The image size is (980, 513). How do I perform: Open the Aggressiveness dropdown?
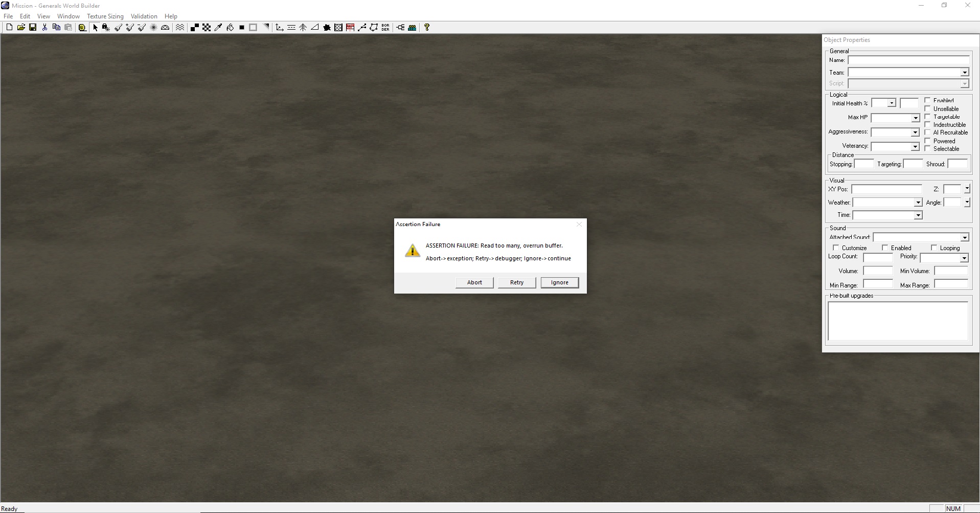click(x=915, y=132)
